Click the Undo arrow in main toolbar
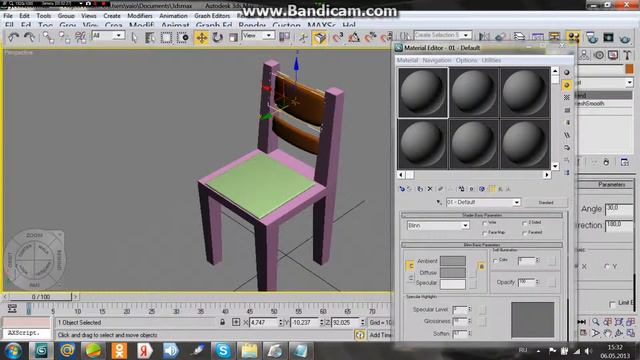Image resolution: width=640 pixels, height=360 pixels. (x=13, y=38)
